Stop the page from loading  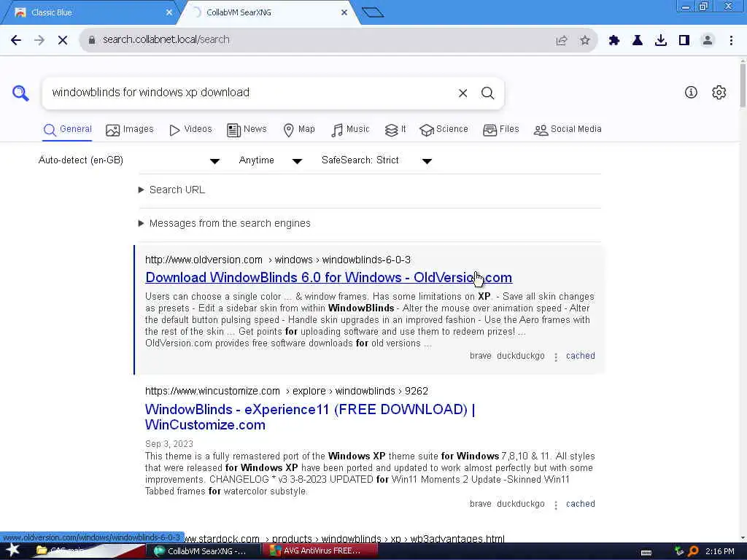pyautogui.click(x=63, y=40)
